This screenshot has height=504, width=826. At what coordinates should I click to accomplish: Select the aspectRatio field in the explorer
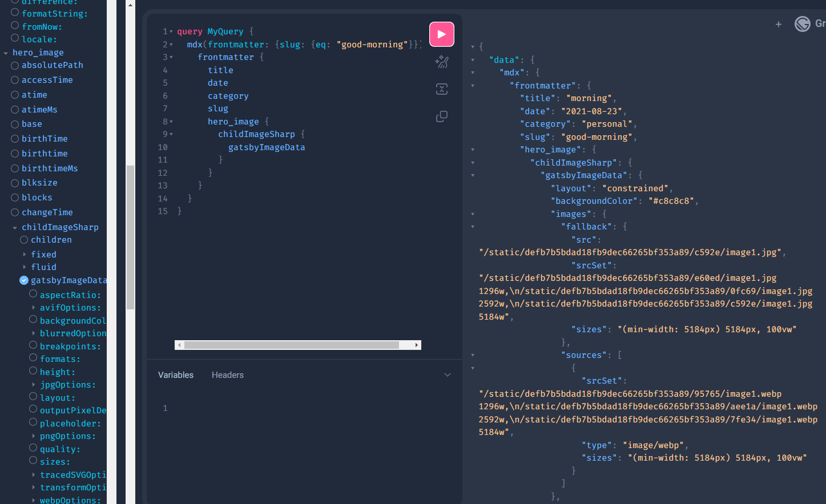(32, 294)
